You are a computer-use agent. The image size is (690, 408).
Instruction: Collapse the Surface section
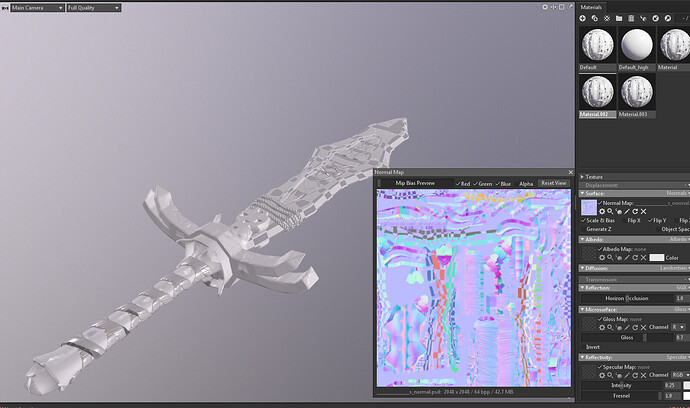tap(582, 193)
